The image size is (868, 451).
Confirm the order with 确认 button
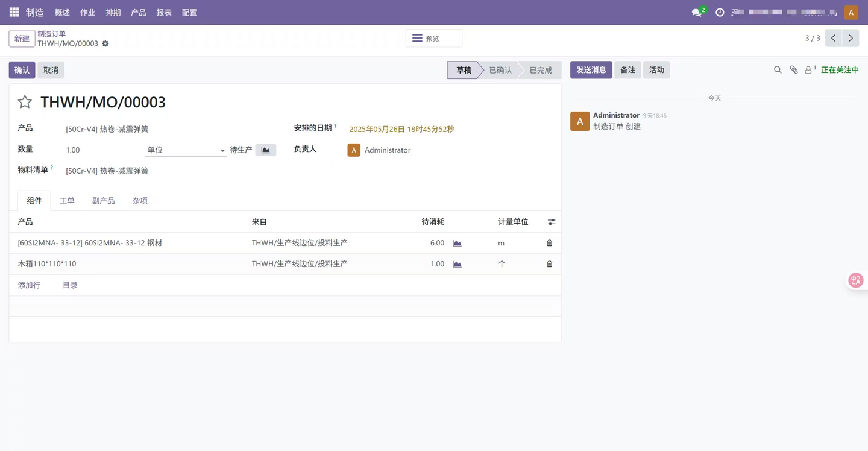pyautogui.click(x=21, y=70)
